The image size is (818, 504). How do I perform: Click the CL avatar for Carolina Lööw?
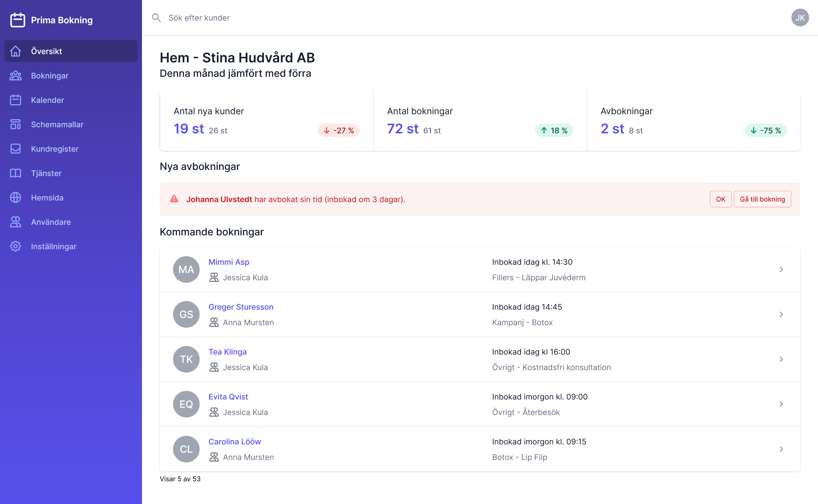pos(186,449)
